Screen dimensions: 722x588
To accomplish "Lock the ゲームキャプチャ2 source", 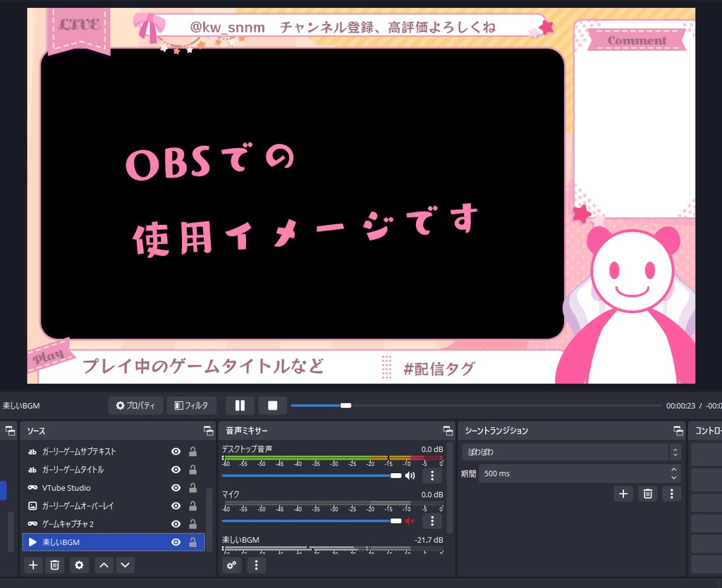I will pos(192,523).
